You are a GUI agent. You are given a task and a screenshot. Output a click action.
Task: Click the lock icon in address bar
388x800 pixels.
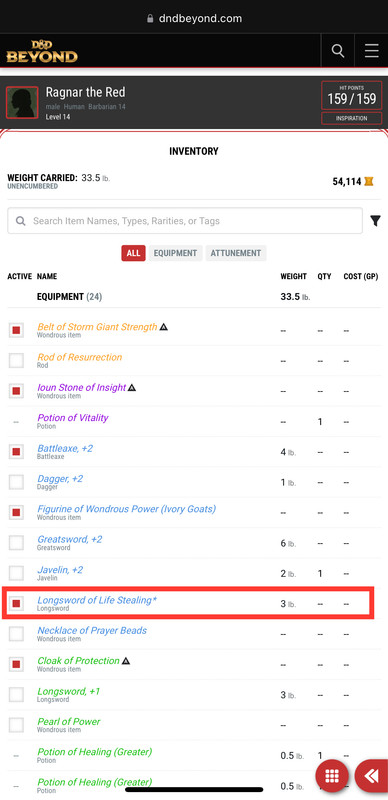click(x=150, y=18)
